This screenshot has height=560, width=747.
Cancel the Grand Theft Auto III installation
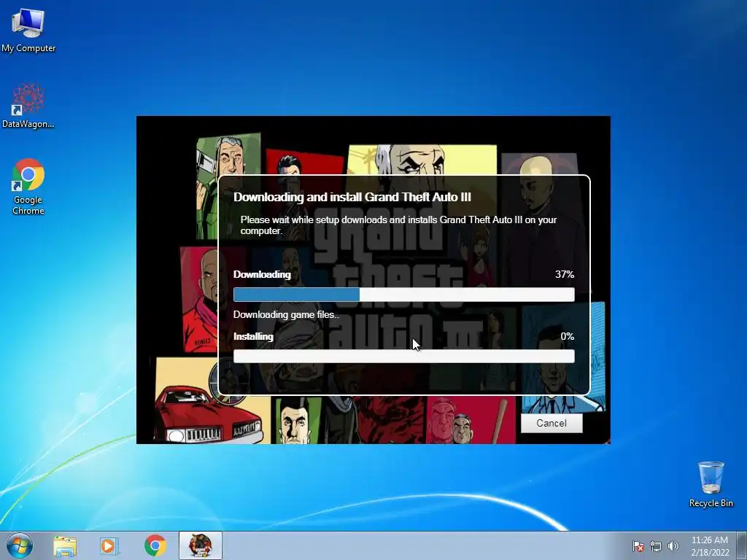[551, 423]
